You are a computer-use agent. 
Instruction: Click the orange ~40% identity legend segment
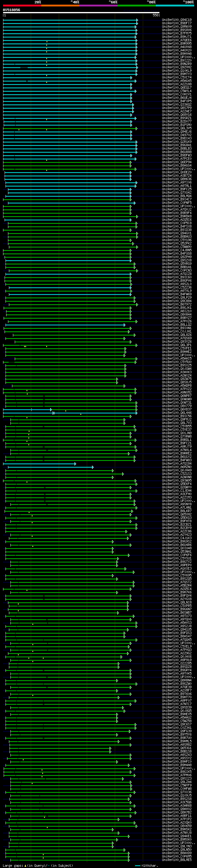(x=60, y=6)
